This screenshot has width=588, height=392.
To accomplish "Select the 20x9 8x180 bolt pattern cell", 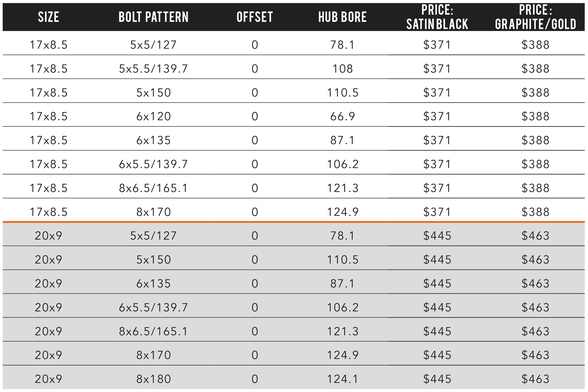I will point(153,379).
